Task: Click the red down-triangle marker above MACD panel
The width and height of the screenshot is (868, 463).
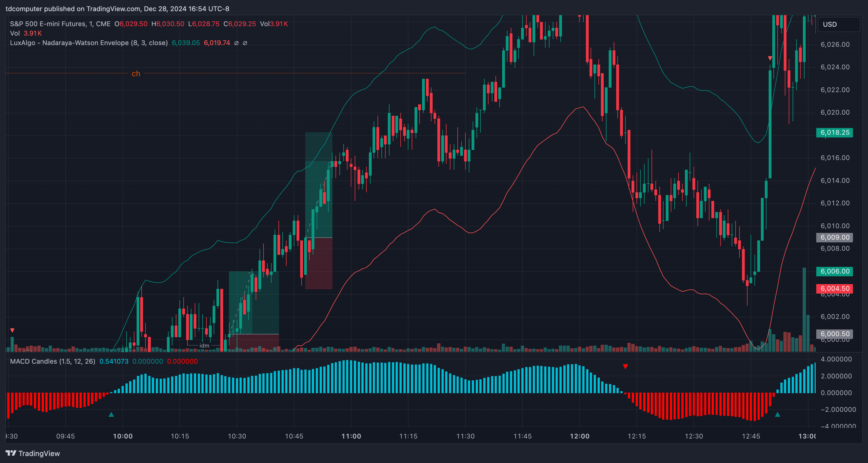Action: [x=625, y=366]
